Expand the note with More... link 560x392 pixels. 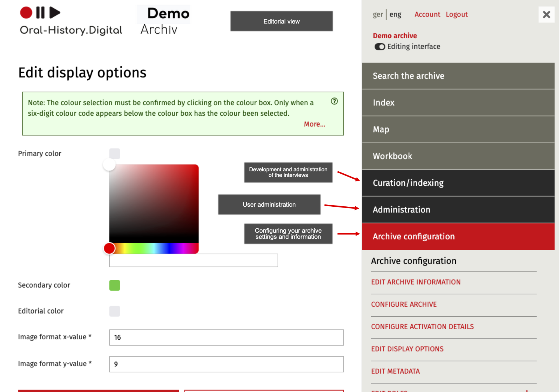pyautogui.click(x=314, y=124)
